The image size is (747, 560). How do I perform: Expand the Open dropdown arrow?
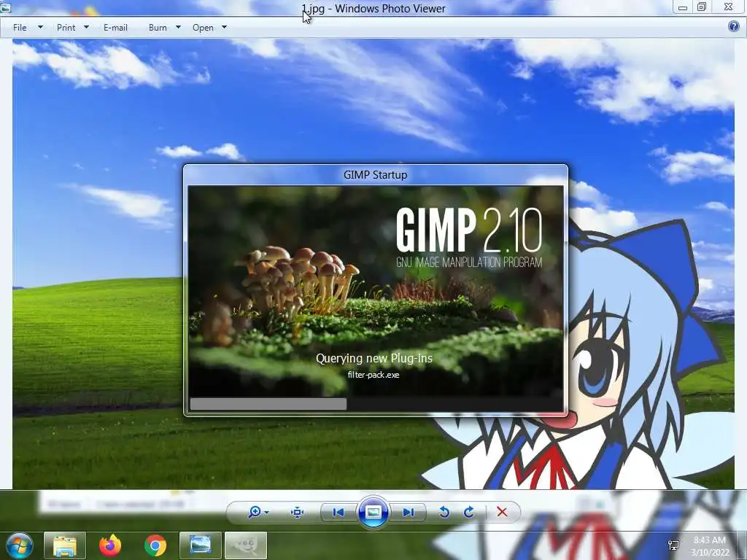(225, 27)
